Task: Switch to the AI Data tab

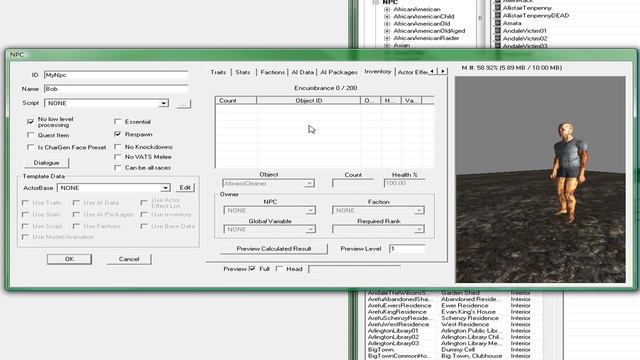Action: click(x=302, y=72)
